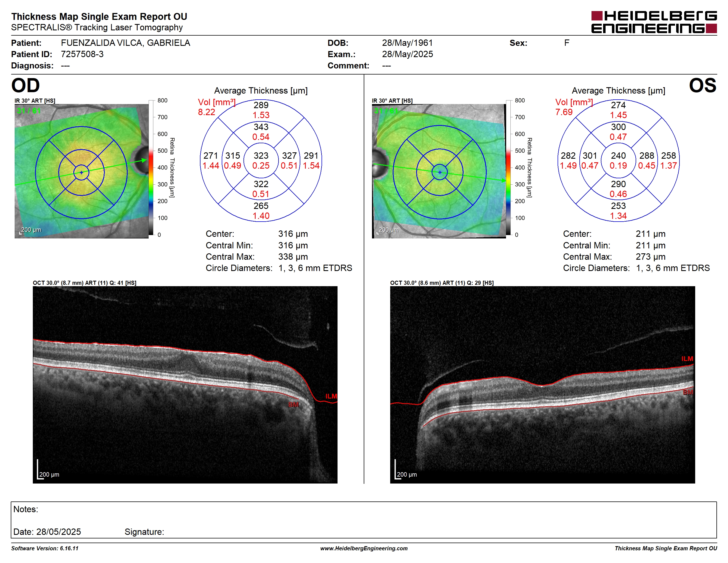The image size is (728, 563).
Task: Click the OD eye heading
Action: coord(25,85)
